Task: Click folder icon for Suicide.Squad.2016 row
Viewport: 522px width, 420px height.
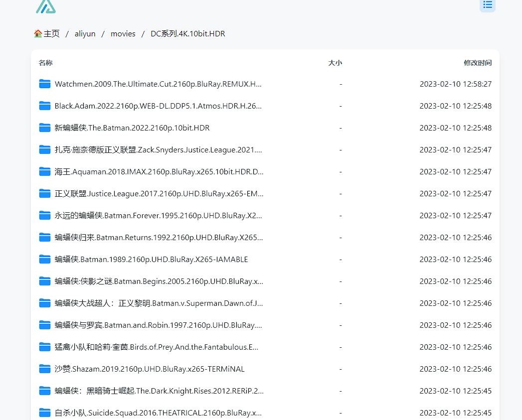Action: pyautogui.click(x=44, y=413)
